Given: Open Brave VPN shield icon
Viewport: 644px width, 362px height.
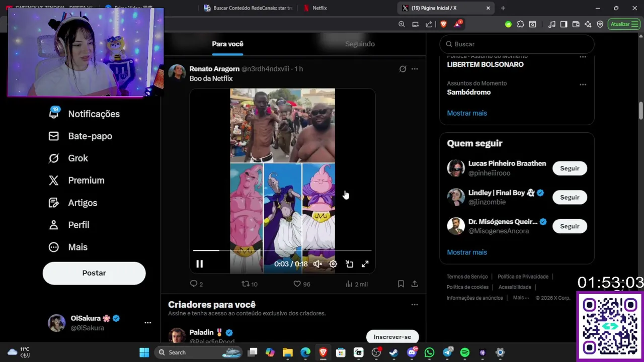Looking at the screenshot, I should click(600, 24).
